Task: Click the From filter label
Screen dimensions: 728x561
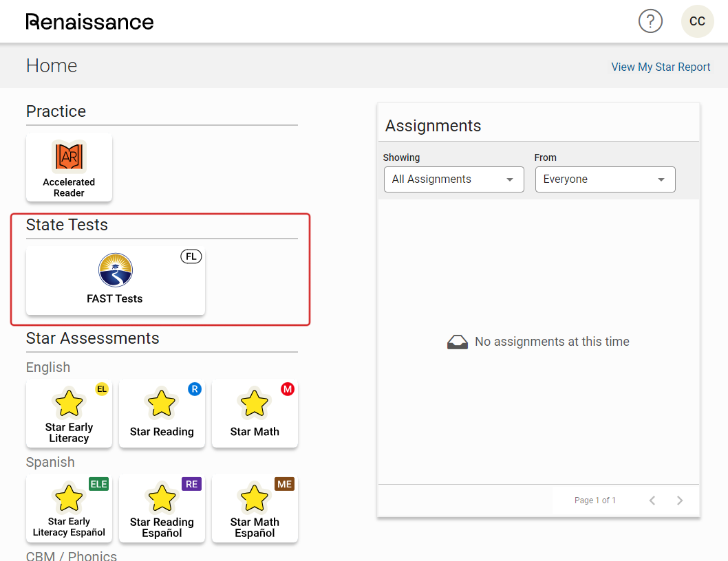Action: tap(545, 157)
